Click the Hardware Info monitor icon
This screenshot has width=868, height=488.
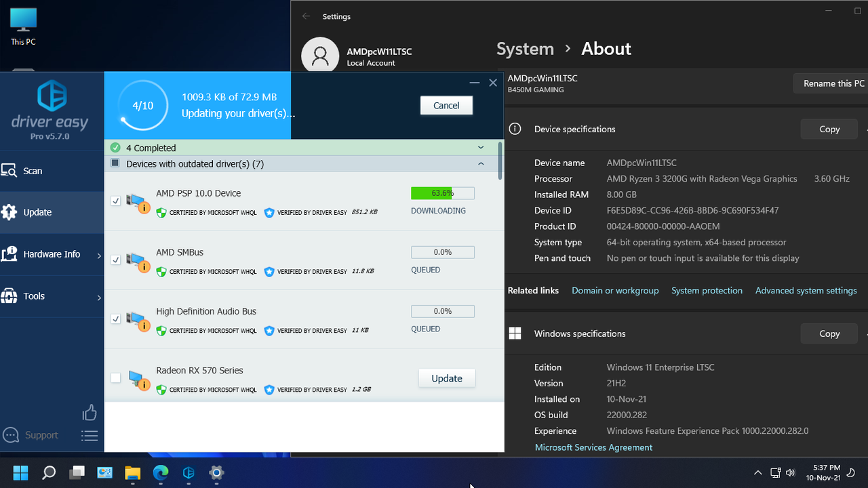[x=9, y=254]
